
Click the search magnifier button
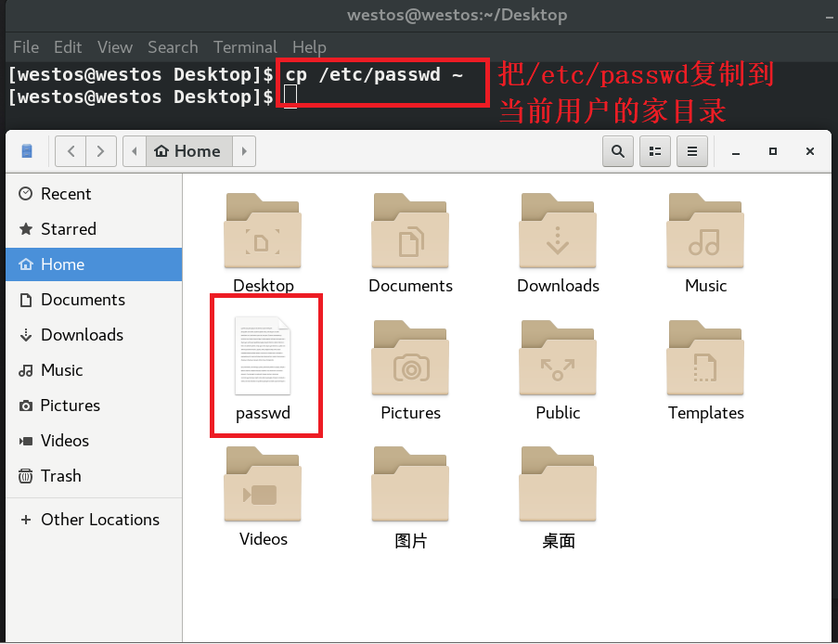(618, 151)
